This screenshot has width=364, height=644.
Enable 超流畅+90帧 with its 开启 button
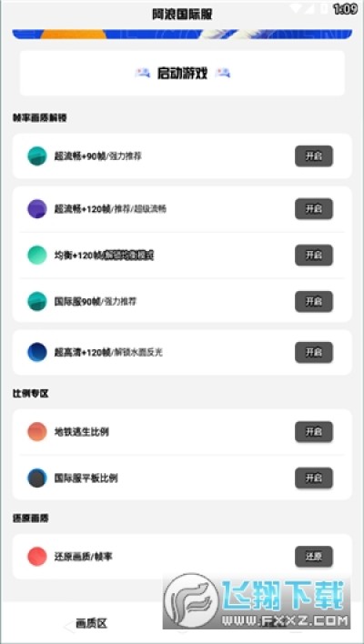click(314, 156)
